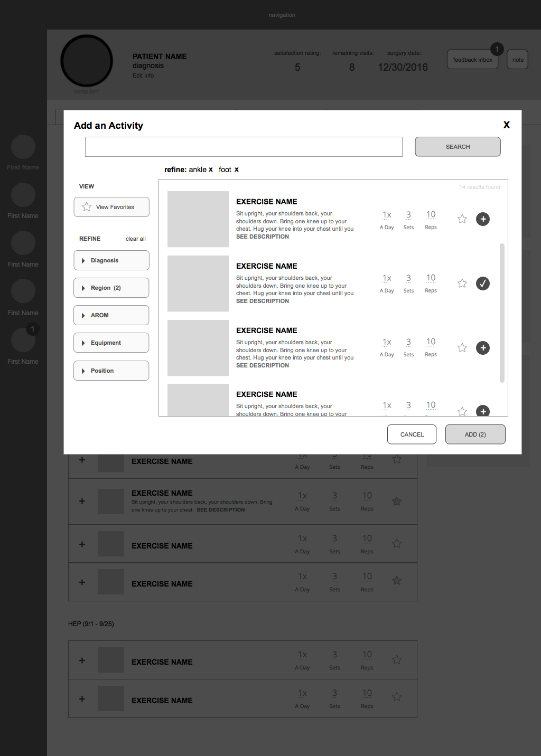Favorite the fourth exercise star
The width and height of the screenshot is (541, 756).
(462, 411)
